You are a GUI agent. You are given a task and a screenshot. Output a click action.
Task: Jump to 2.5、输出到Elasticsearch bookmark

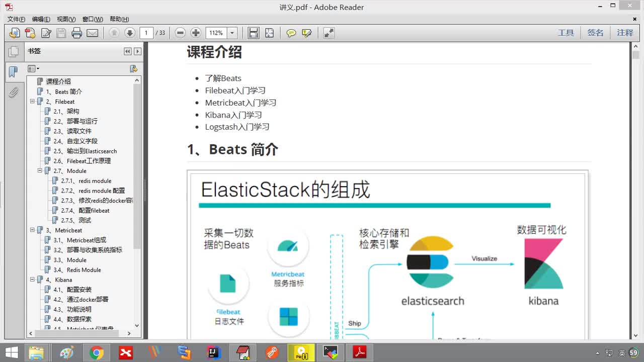click(x=85, y=151)
